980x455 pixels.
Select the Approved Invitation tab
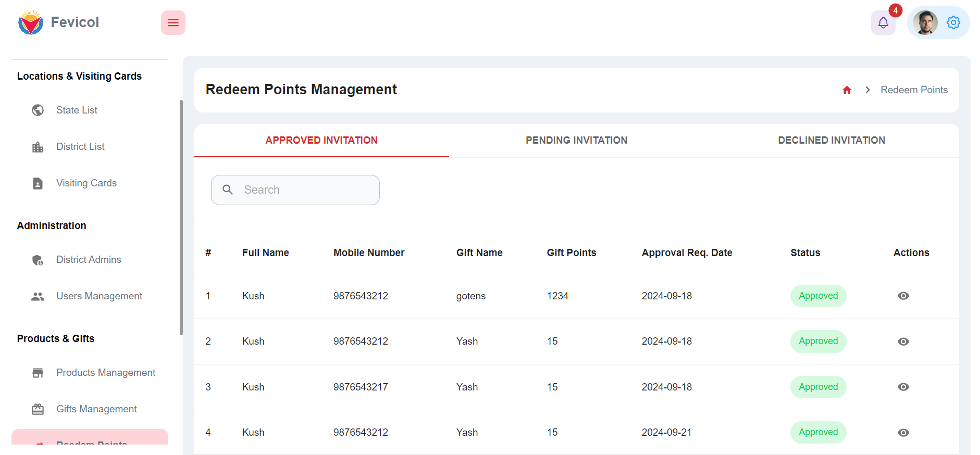pyautogui.click(x=321, y=141)
